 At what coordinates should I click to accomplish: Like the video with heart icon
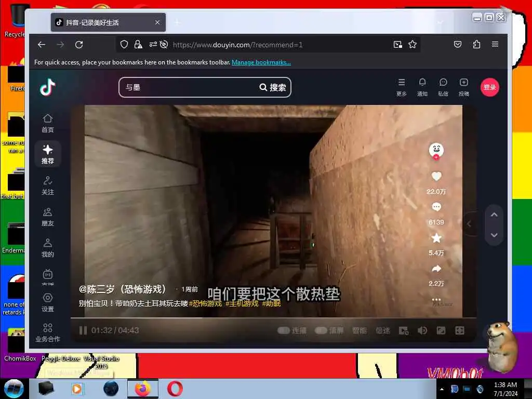click(436, 177)
